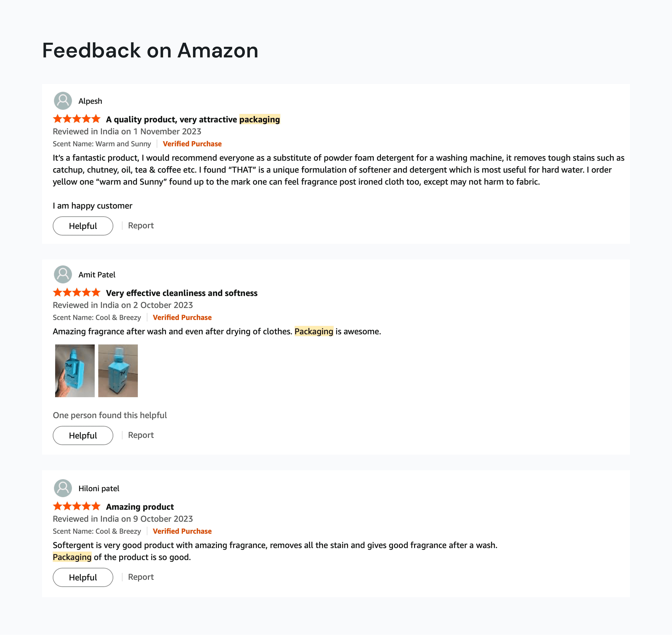This screenshot has width=672, height=635.
Task: Report Amit Patel's review
Action: click(141, 435)
